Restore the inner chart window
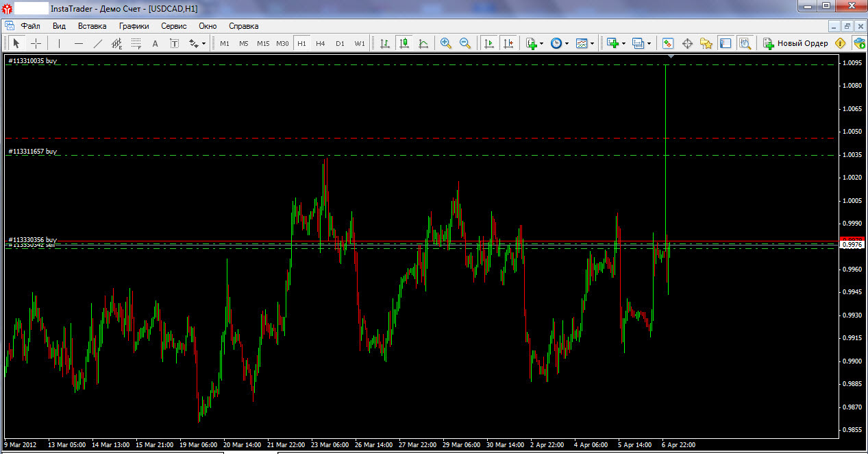Image resolution: width=868 pixels, height=454 pixels. (847, 26)
